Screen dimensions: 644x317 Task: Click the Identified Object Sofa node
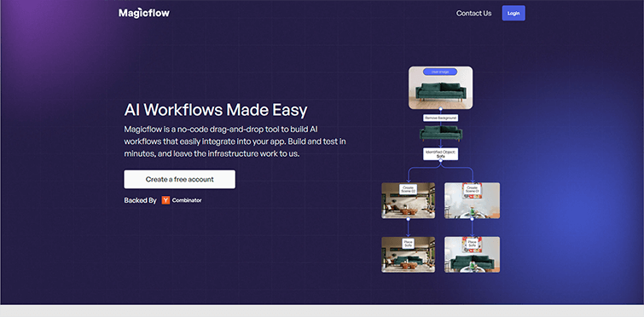[440, 154]
